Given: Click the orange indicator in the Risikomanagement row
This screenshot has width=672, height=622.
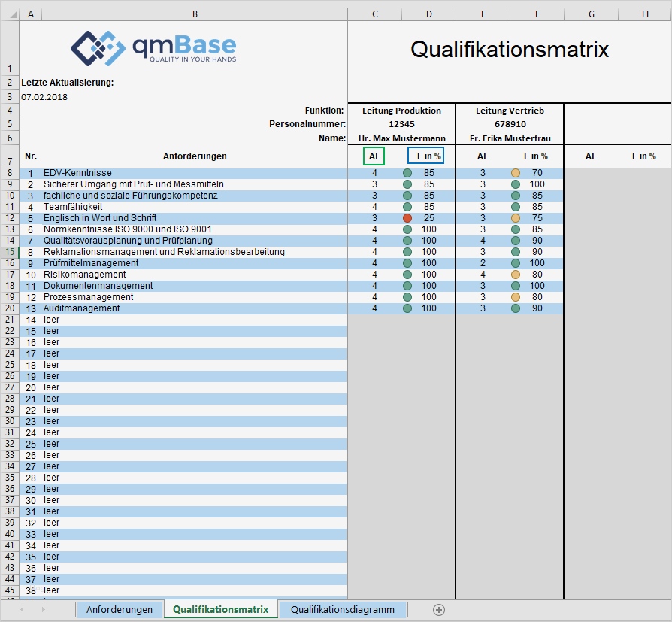Looking at the screenshot, I should point(516,275).
